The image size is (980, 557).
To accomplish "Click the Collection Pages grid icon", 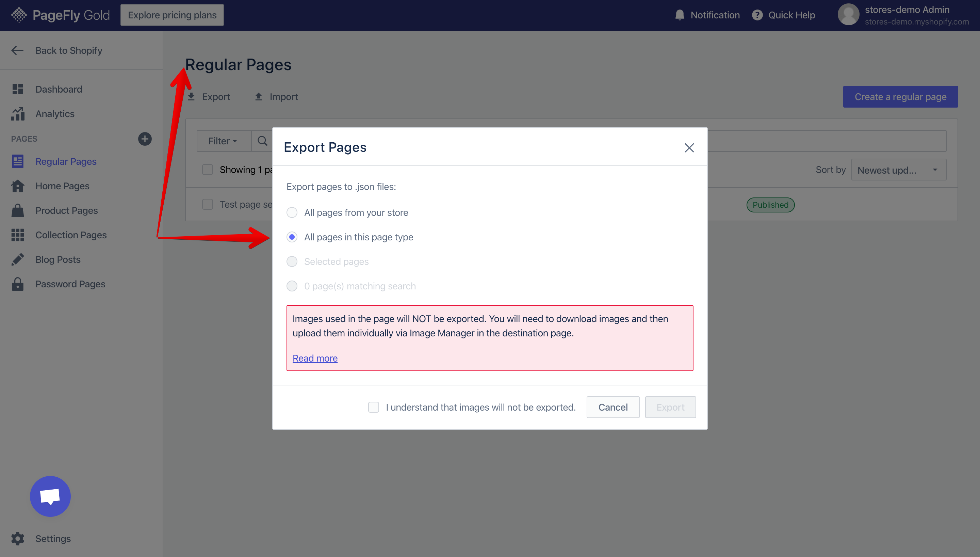I will (x=18, y=235).
